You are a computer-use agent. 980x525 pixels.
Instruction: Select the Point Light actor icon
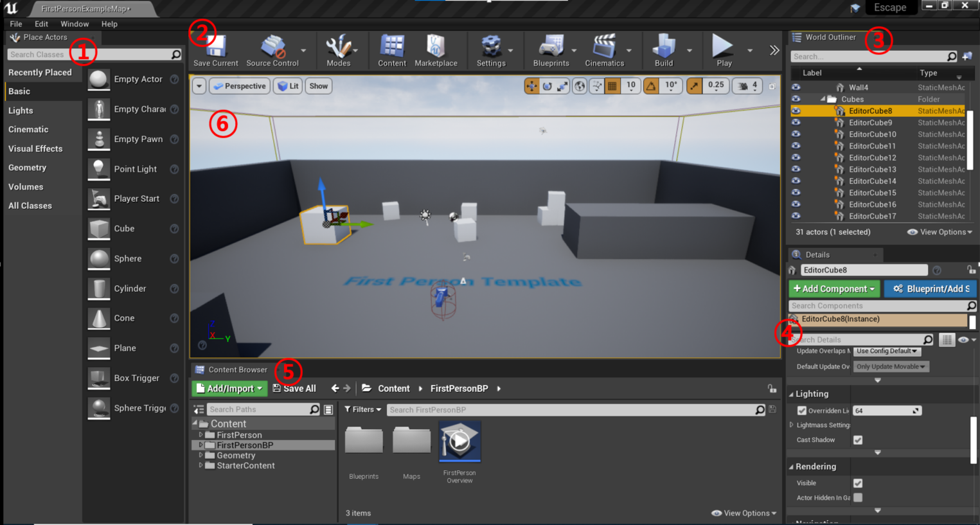[98, 169]
